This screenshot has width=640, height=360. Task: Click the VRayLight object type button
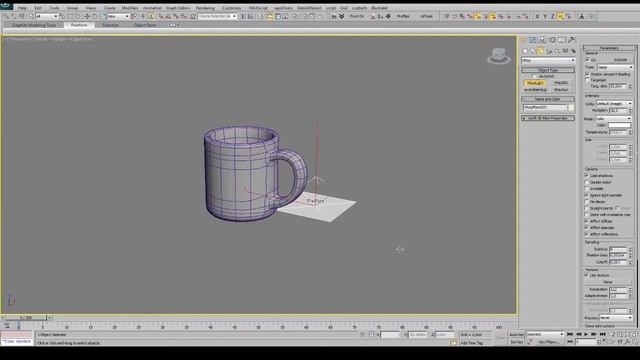pyautogui.click(x=535, y=83)
